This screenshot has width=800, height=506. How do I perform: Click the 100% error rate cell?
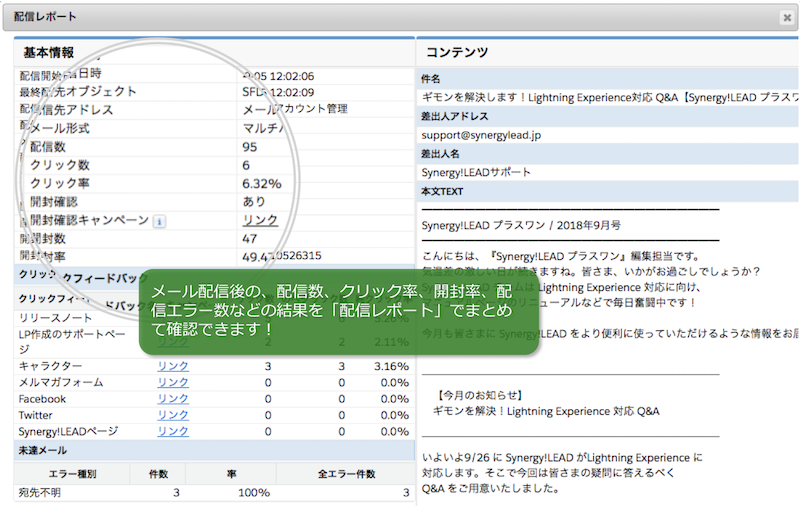(254, 493)
